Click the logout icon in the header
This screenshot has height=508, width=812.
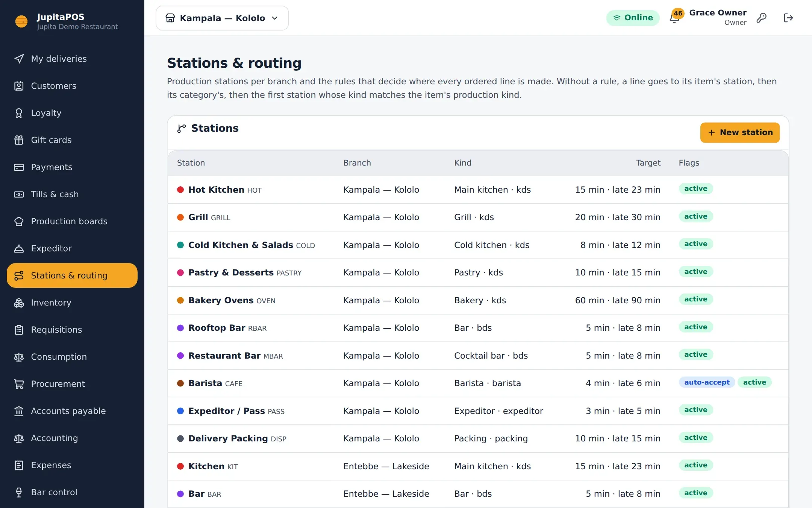click(788, 18)
